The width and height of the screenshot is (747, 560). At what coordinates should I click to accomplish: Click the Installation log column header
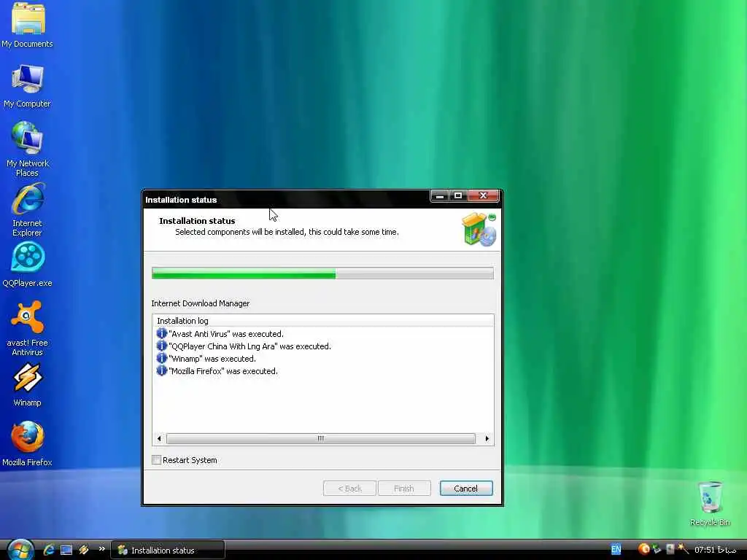click(x=322, y=321)
